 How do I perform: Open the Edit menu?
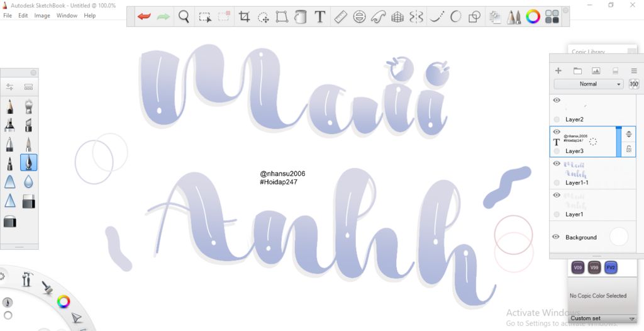[x=23, y=15]
